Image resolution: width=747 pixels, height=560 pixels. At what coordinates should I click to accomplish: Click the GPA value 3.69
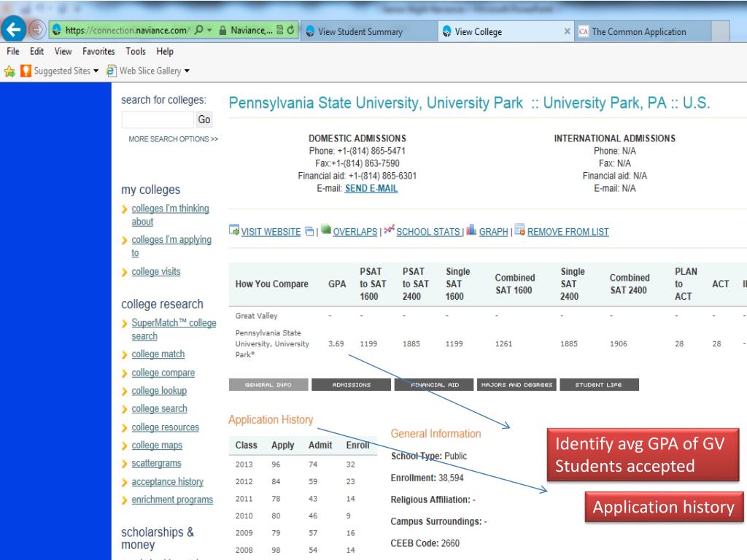336,344
